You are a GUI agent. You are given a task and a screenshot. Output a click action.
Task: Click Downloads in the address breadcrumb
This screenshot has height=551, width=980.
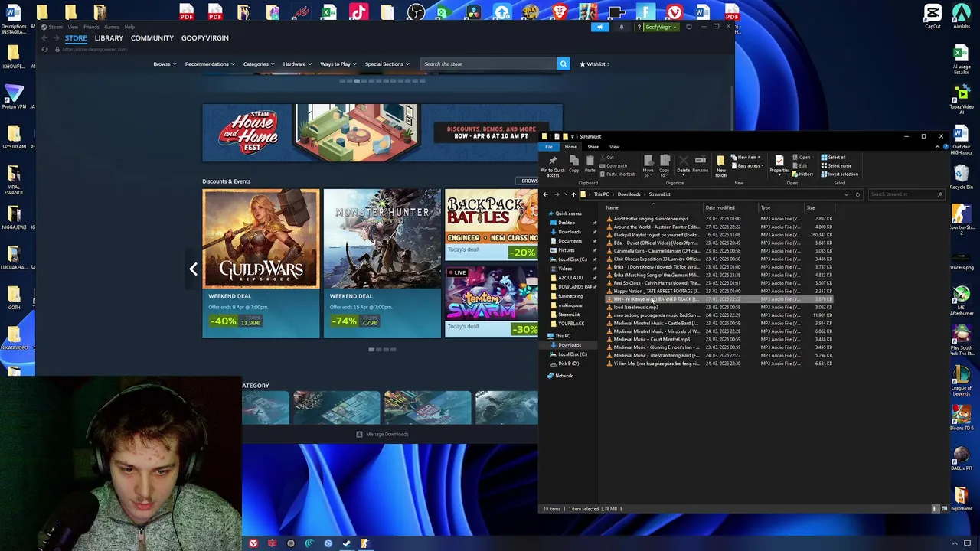click(629, 194)
